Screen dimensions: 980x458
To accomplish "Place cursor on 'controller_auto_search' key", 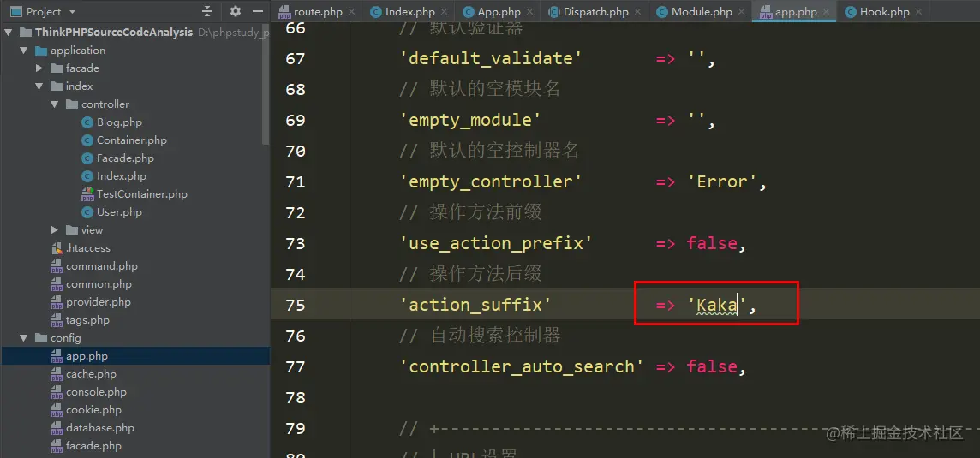I will [x=522, y=366].
